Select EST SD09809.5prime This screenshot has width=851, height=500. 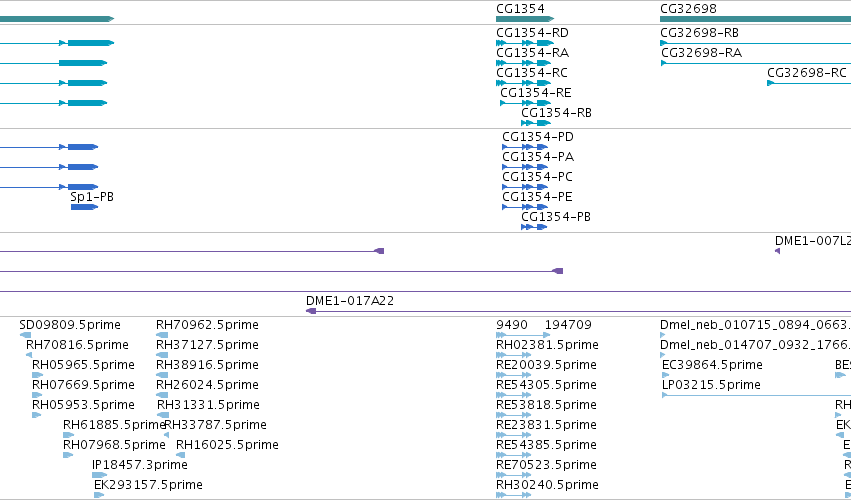[x=25, y=335]
